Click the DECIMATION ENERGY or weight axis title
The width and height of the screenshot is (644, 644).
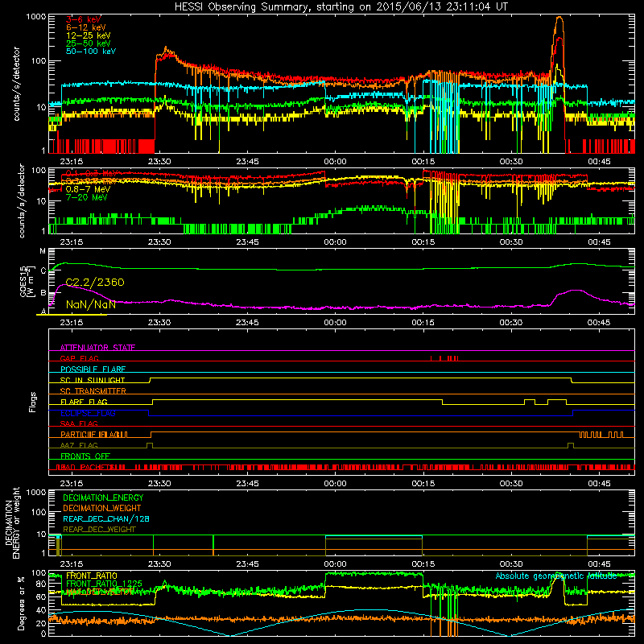point(12,523)
